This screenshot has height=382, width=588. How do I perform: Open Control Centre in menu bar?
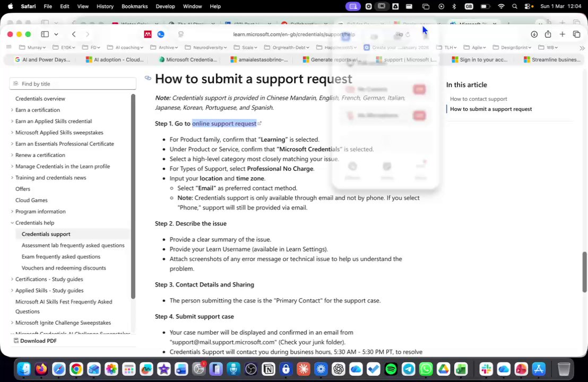(529, 6)
